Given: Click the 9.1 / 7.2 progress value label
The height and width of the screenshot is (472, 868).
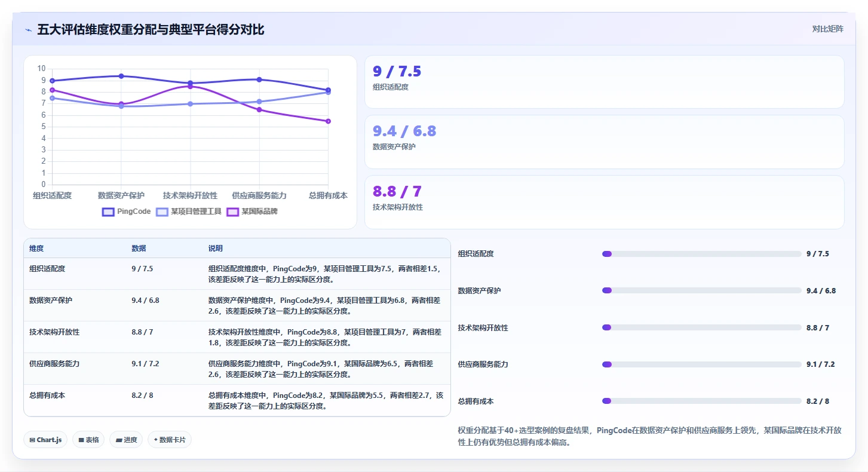Looking at the screenshot, I should [821, 364].
